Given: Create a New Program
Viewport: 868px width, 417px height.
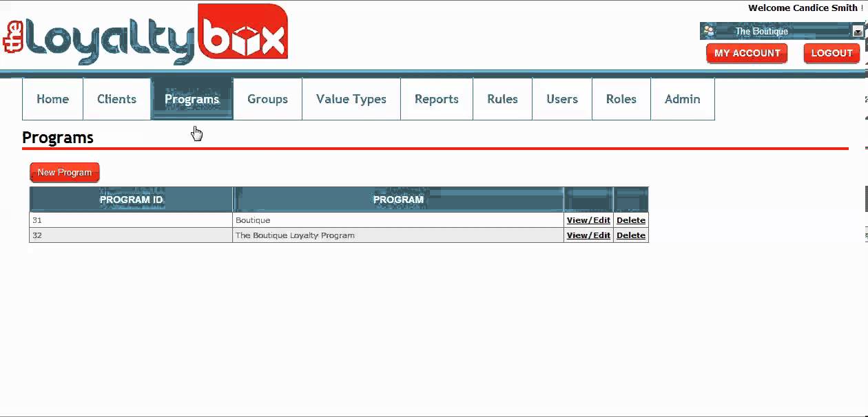Looking at the screenshot, I should tap(65, 172).
